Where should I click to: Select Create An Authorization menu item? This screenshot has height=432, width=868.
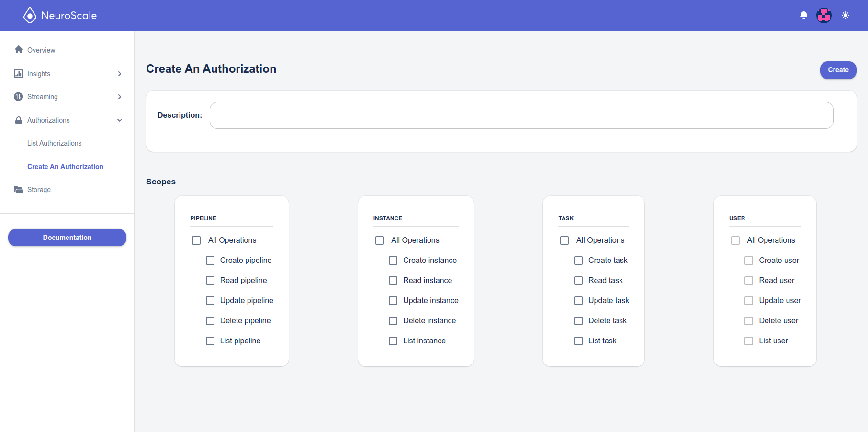click(65, 167)
